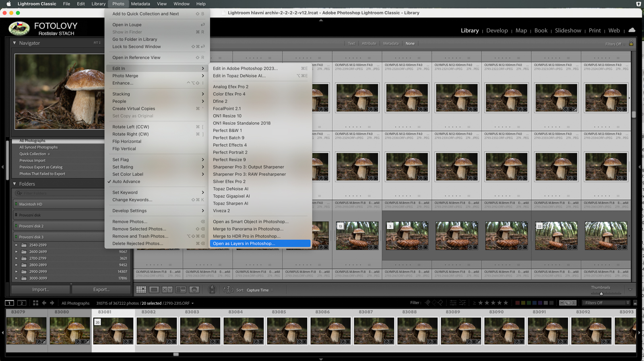Toggle Auto Advance checkmark item
Screen dimensions: 644x361
126,181
